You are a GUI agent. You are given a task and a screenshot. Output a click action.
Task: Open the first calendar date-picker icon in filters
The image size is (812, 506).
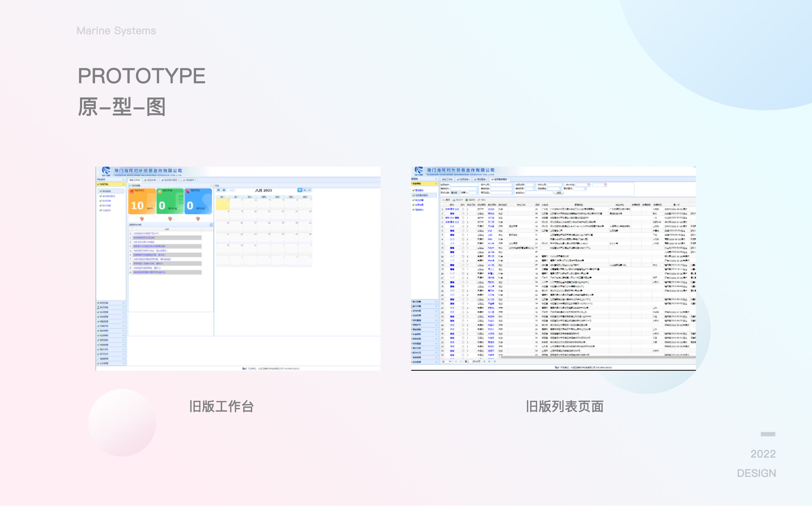[x=589, y=185]
